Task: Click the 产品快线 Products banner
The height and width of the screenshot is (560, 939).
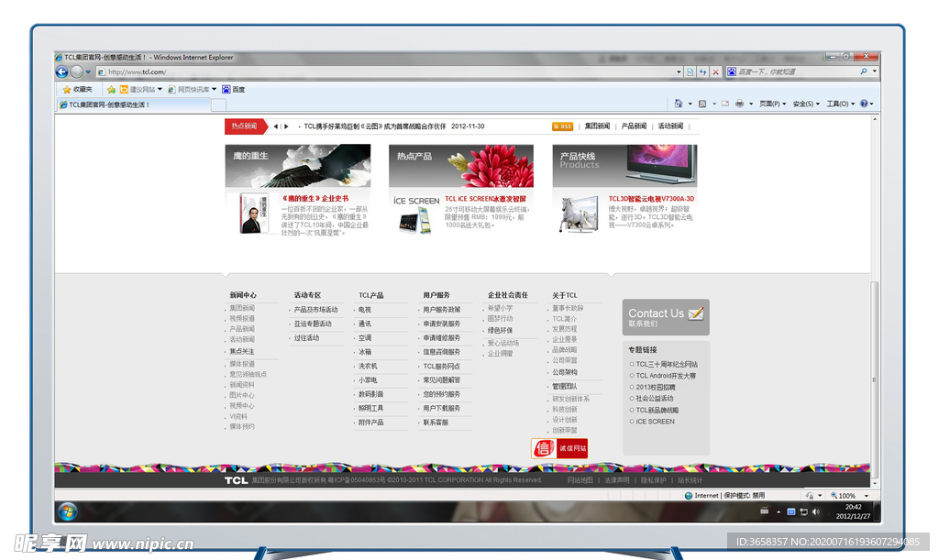Action: coord(624,166)
